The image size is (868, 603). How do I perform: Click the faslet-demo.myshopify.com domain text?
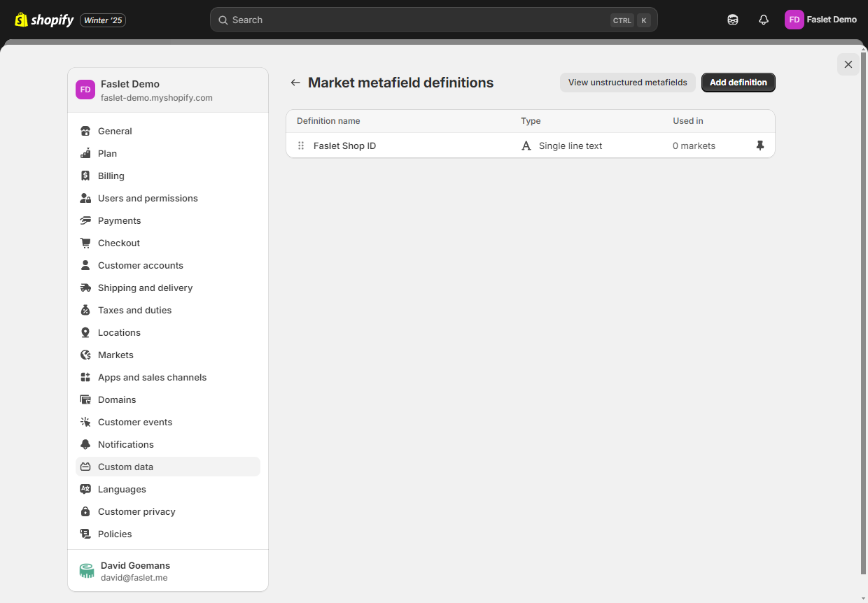coord(157,98)
